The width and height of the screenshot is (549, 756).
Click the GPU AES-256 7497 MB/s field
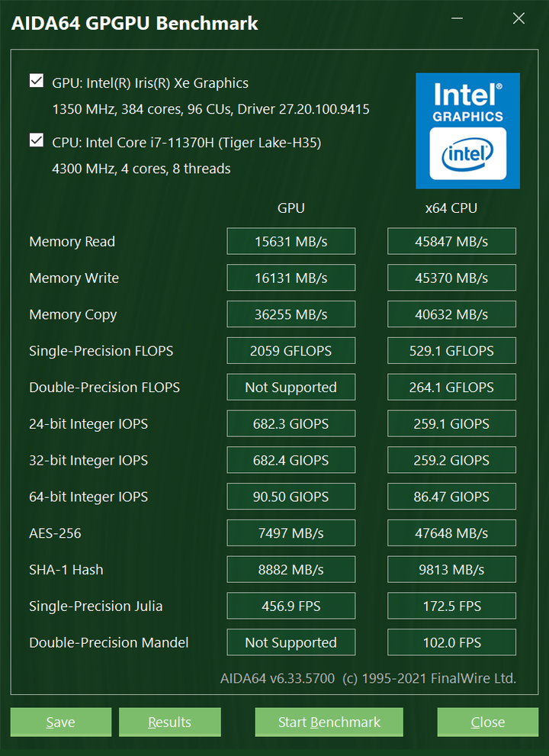click(x=291, y=532)
